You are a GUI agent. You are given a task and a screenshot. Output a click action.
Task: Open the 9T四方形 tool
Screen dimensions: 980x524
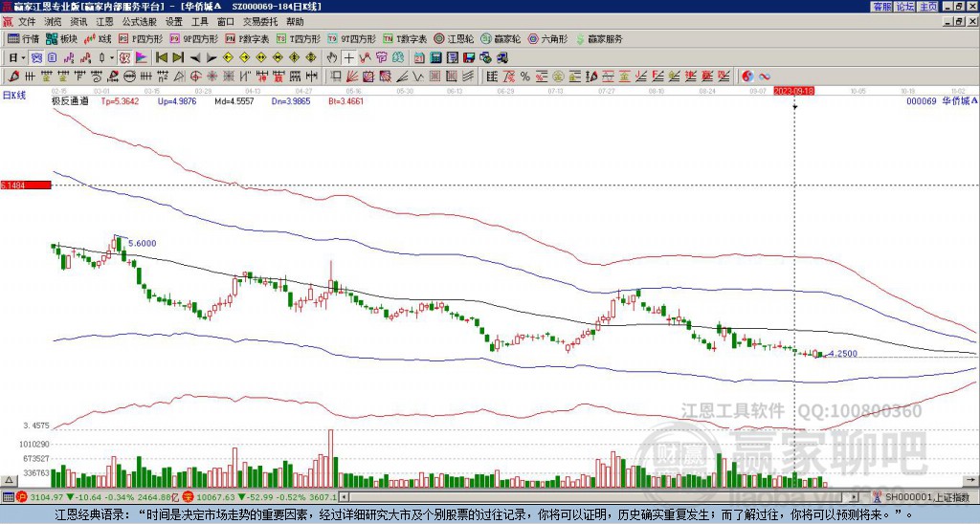pyautogui.click(x=352, y=38)
